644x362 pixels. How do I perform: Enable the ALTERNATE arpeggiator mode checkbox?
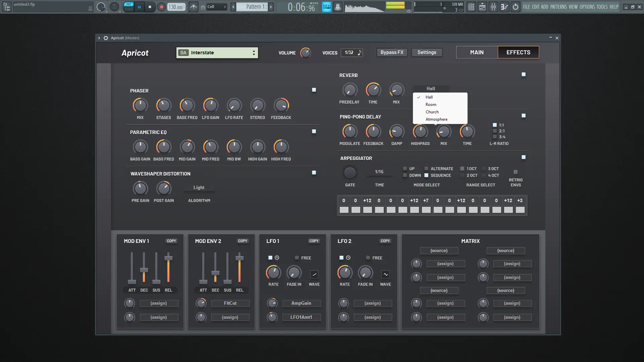pyautogui.click(x=426, y=169)
